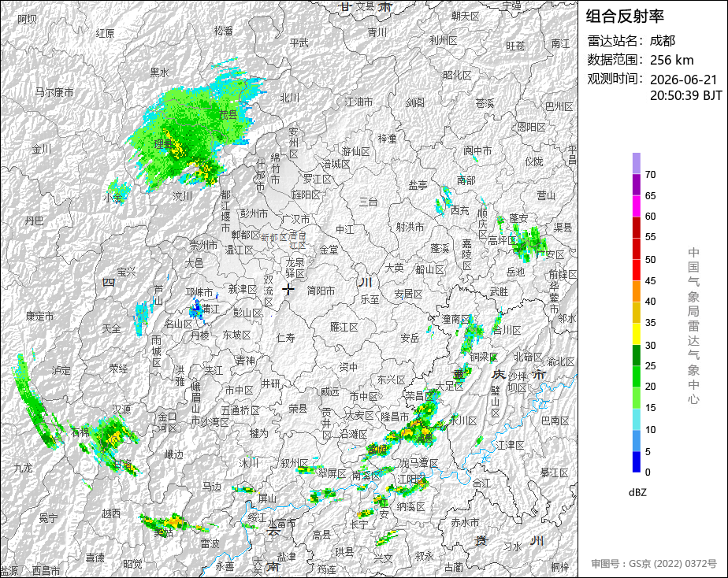Click the 'dBZ' unit label under legend
This screenshot has width=728, height=578.
point(637,493)
